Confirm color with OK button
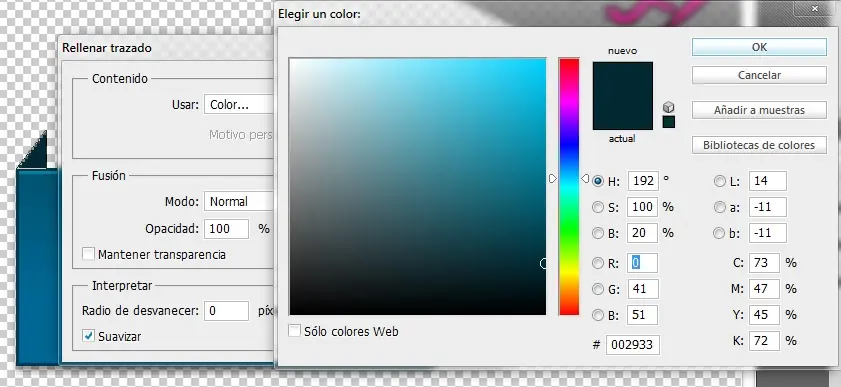The height and width of the screenshot is (387, 841). pyautogui.click(x=759, y=47)
